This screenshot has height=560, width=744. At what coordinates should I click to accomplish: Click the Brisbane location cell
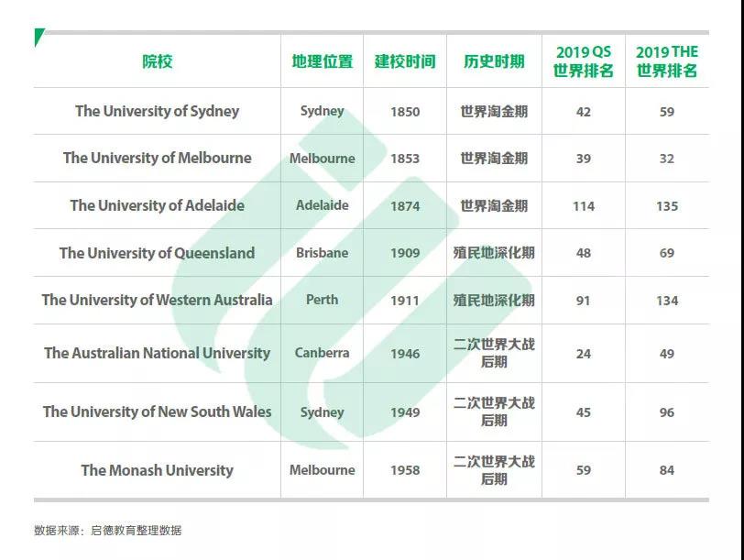(x=322, y=253)
